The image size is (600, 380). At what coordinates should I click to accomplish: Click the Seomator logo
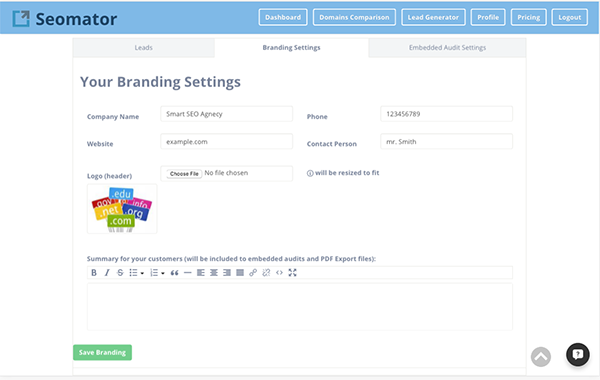click(x=65, y=19)
